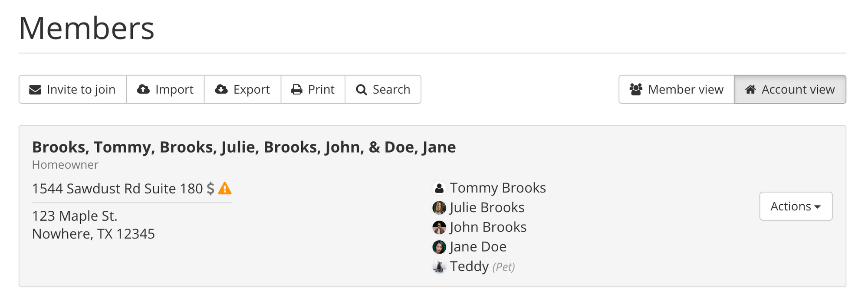Click Teddy the pet's avatar
Screen dimensions: 868x291
(x=439, y=266)
